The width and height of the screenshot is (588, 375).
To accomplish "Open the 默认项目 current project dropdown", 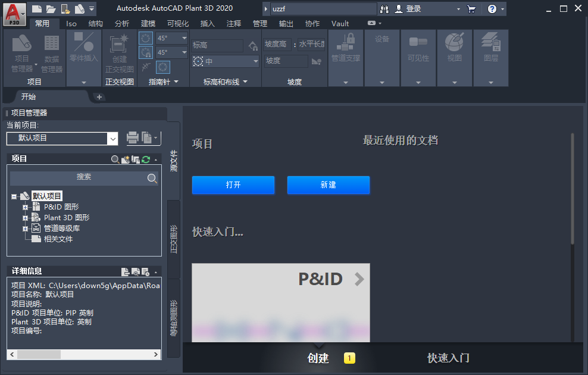I will (112, 139).
